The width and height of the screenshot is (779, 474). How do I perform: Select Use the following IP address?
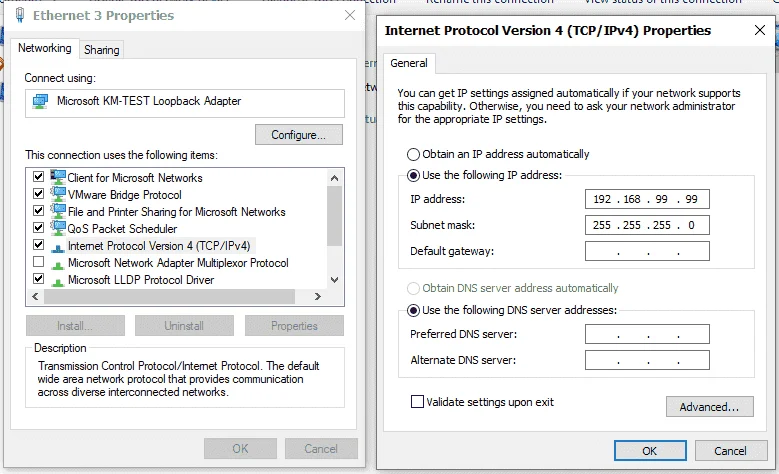pos(413,175)
